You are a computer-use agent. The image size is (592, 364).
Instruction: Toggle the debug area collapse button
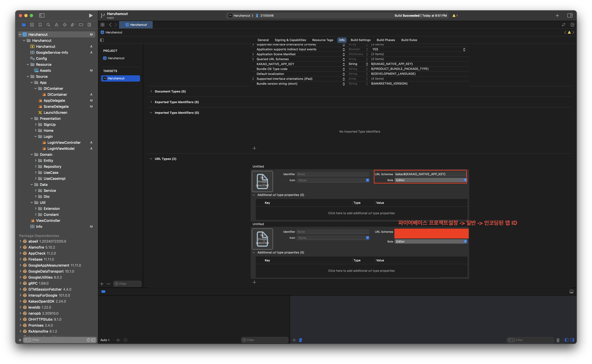click(x=571, y=292)
